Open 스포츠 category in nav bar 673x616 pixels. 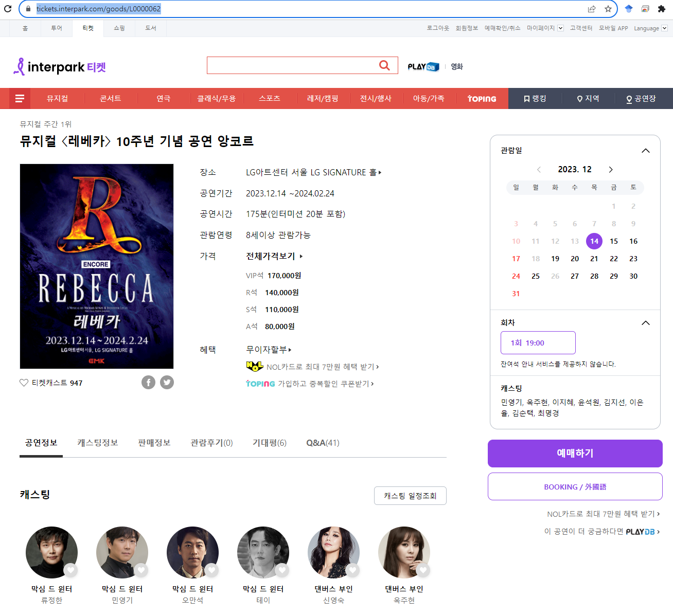point(270,99)
